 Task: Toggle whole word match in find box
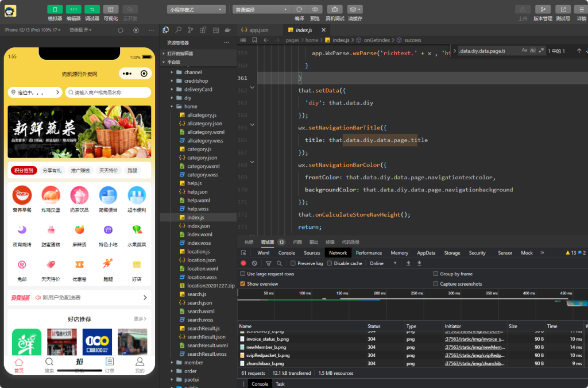(533, 51)
